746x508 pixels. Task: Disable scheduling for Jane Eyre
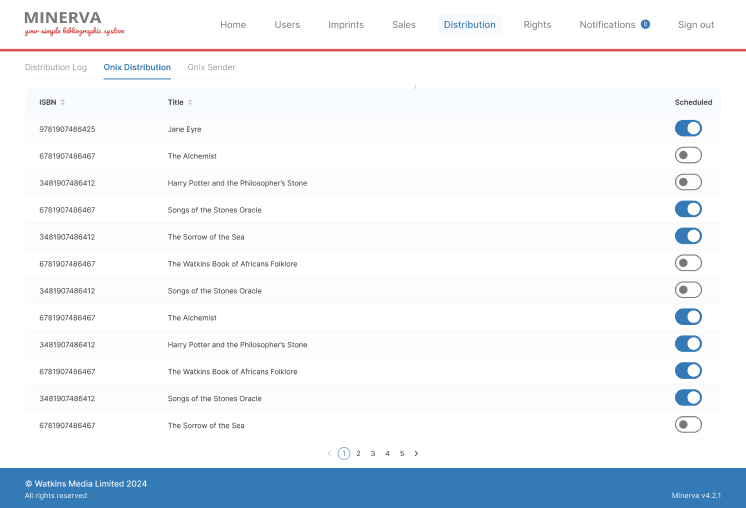coord(688,128)
